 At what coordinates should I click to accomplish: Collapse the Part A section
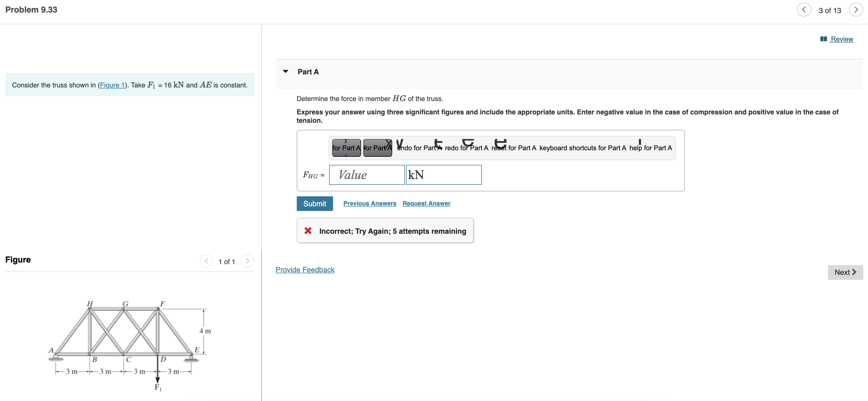click(285, 71)
